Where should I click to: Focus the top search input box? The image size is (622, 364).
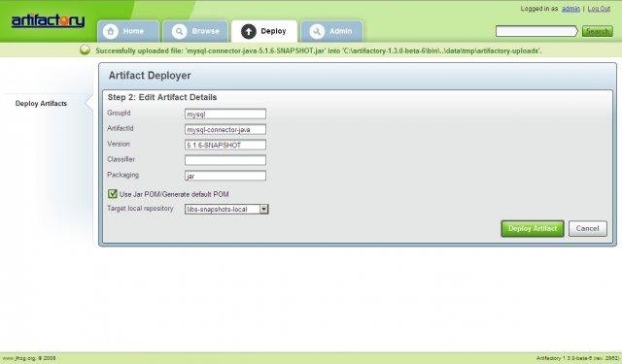[536, 31]
